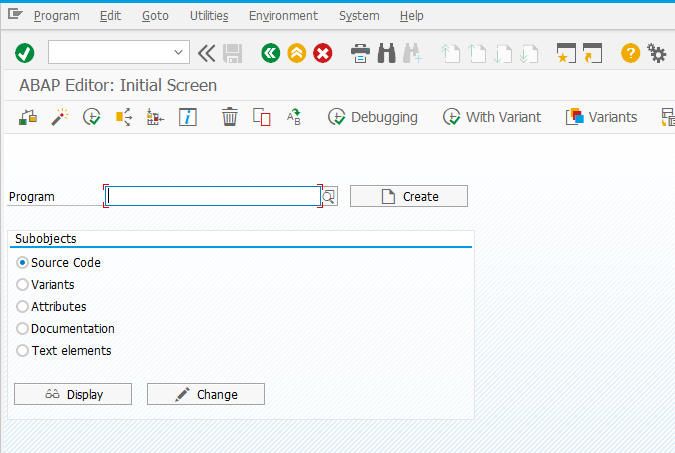Viewport: 675px width, 453px height.
Task: Click the Where-Used List icon
Action: tap(124, 117)
